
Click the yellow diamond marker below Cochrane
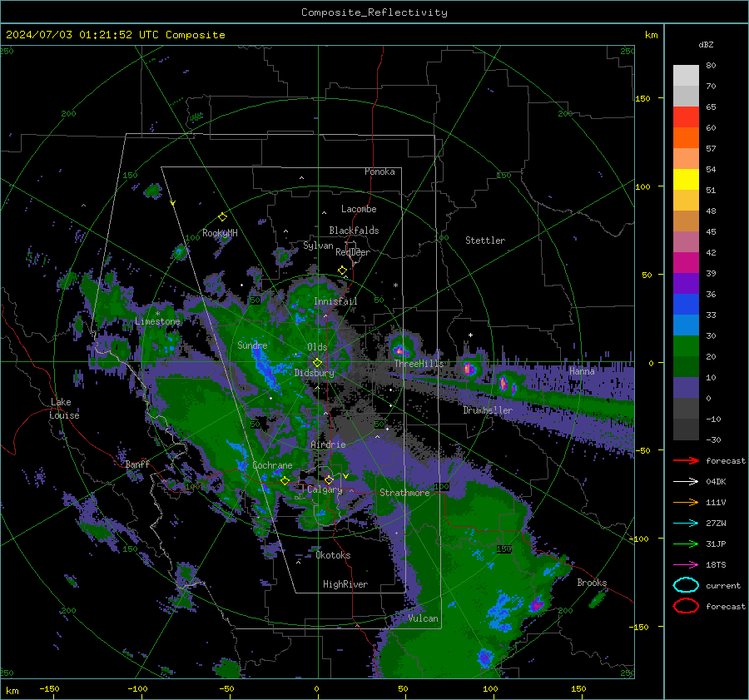tap(285, 481)
